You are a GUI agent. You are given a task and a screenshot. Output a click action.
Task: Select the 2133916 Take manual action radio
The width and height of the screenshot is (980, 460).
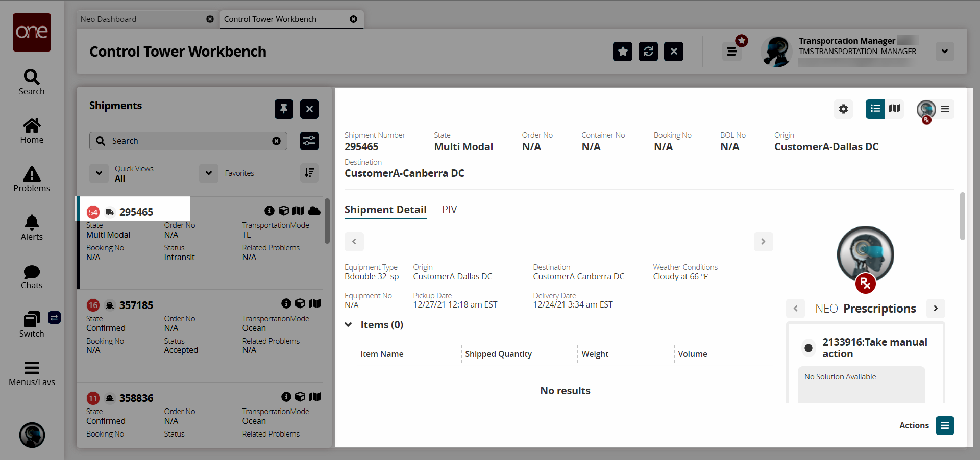click(808, 348)
